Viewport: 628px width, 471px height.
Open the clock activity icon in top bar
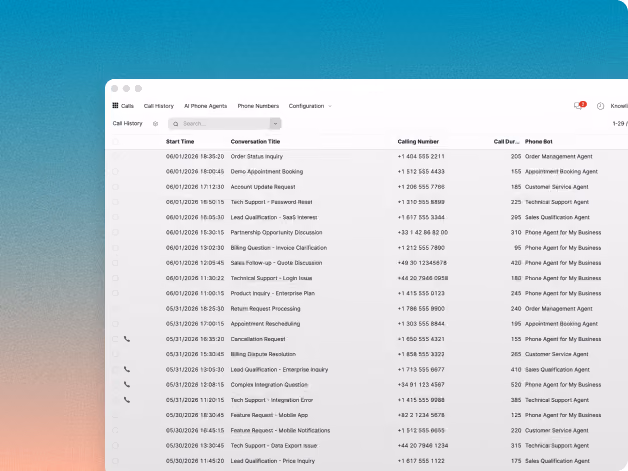point(600,106)
